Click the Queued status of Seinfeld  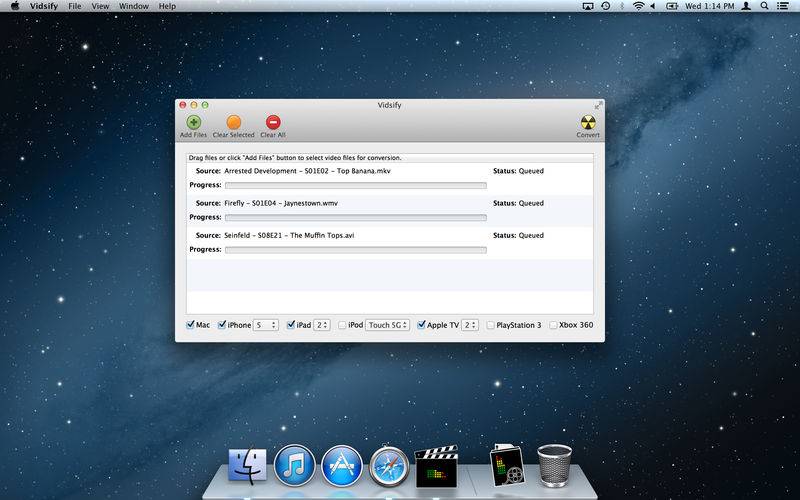531,235
